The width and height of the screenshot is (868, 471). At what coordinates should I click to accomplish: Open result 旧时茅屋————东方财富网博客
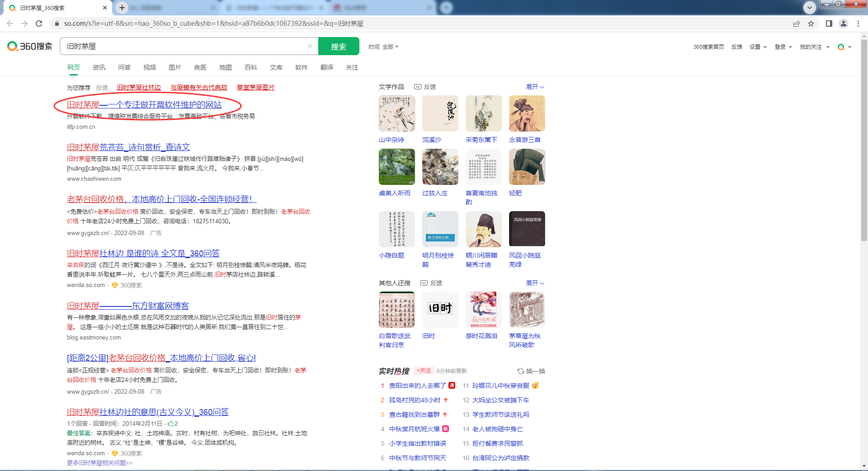pyautogui.click(x=128, y=306)
